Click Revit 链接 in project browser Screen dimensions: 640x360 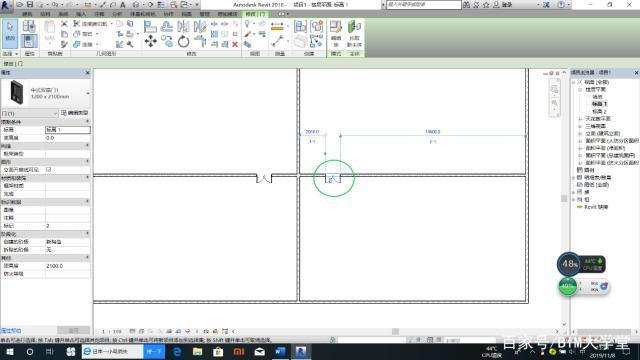click(596, 207)
